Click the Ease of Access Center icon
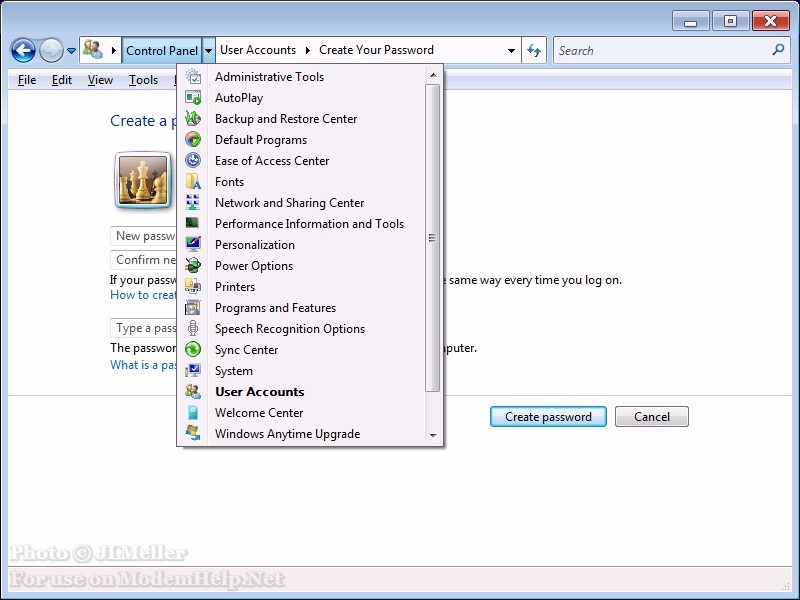 point(193,160)
